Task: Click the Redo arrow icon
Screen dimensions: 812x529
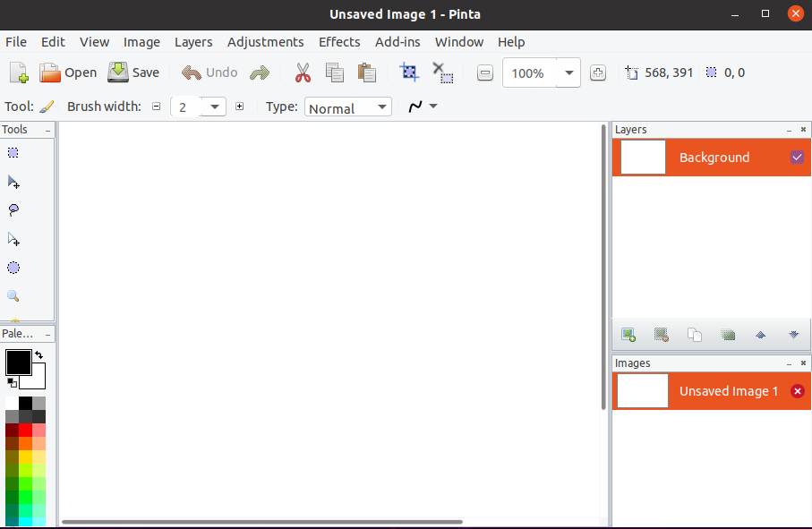Action: pyautogui.click(x=260, y=73)
